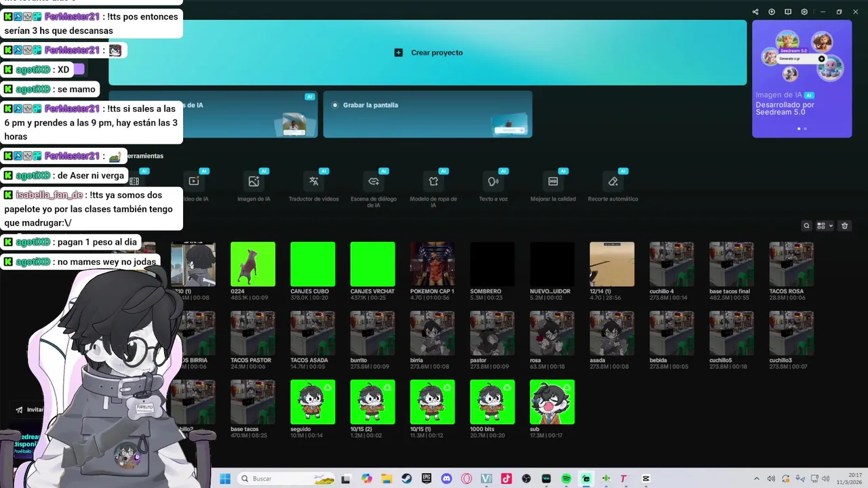
Task: Open the Imagen de IA tool
Action: [x=254, y=186]
